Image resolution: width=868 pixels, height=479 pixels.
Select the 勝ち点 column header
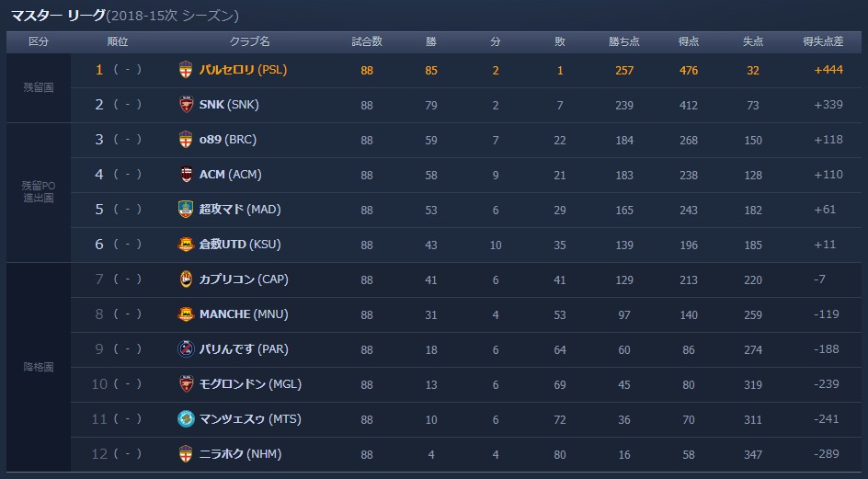(623, 41)
